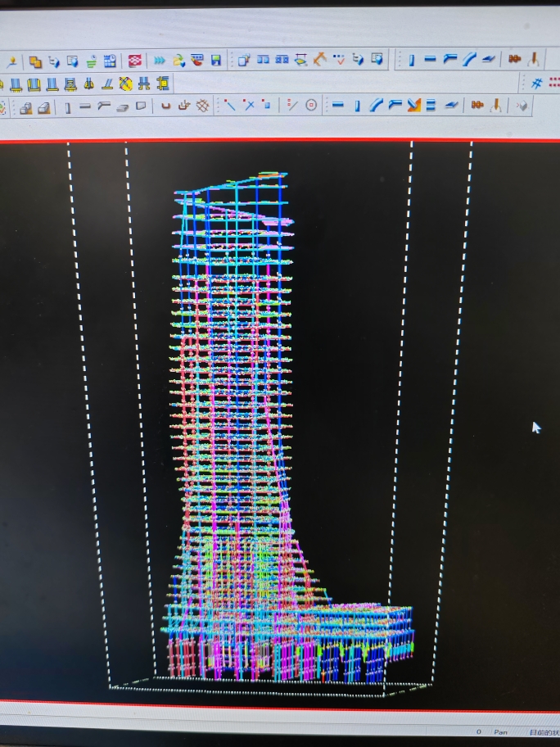The width and height of the screenshot is (560, 747).
Task: Click the U-shaped reinforcing bar icon
Action: pos(165,106)
